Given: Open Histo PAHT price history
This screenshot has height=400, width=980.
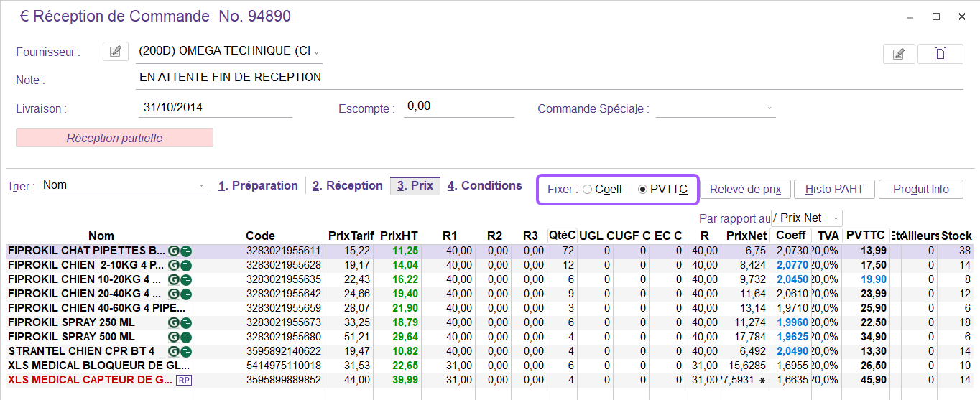Looking at the screenshot, I should (834, 190).
